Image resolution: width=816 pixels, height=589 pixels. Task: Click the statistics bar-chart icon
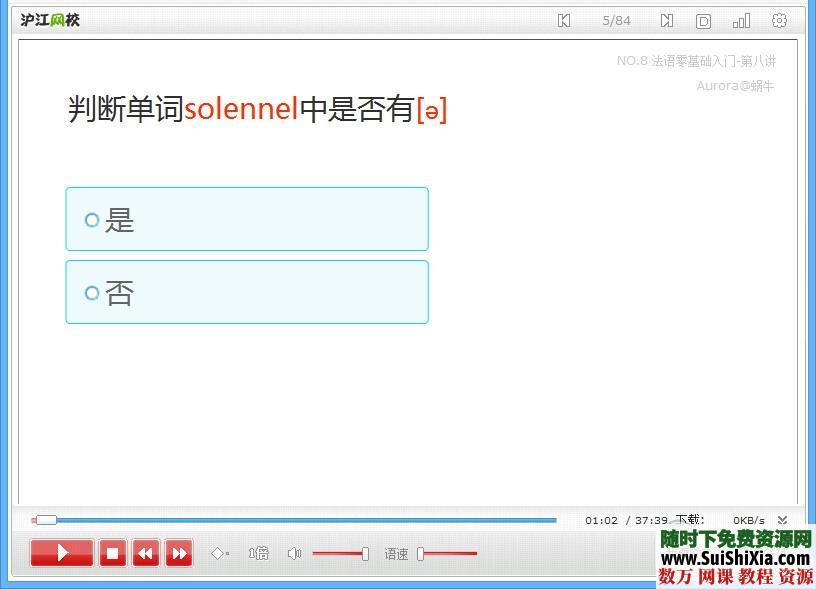(740, 20)
